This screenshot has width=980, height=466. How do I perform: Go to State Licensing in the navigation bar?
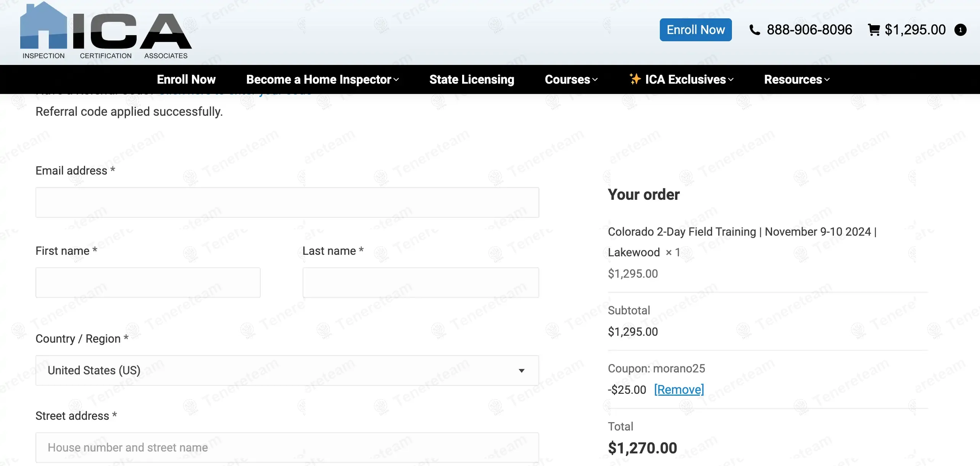coord(472,79)
